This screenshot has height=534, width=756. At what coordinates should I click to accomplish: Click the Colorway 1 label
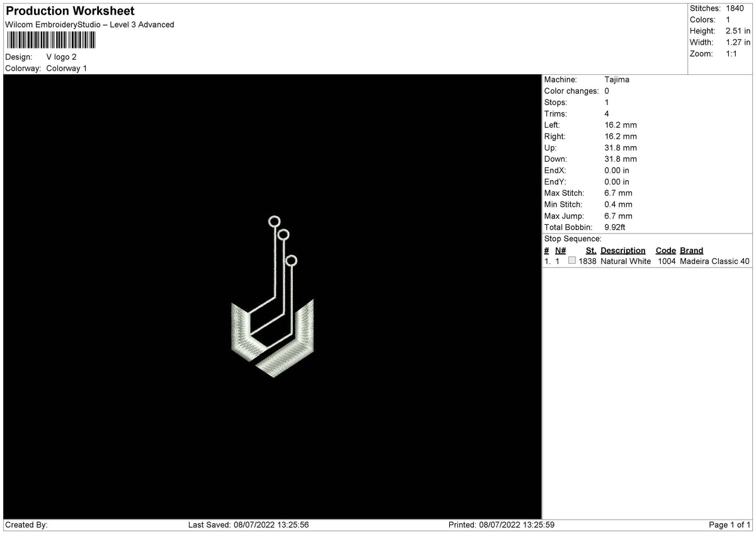(x=66, y=68)
